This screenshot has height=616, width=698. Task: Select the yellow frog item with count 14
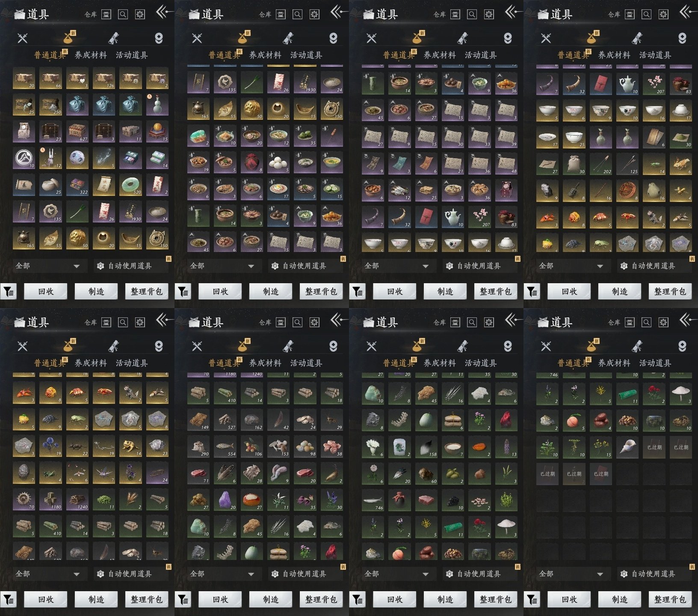coord(130,446)
